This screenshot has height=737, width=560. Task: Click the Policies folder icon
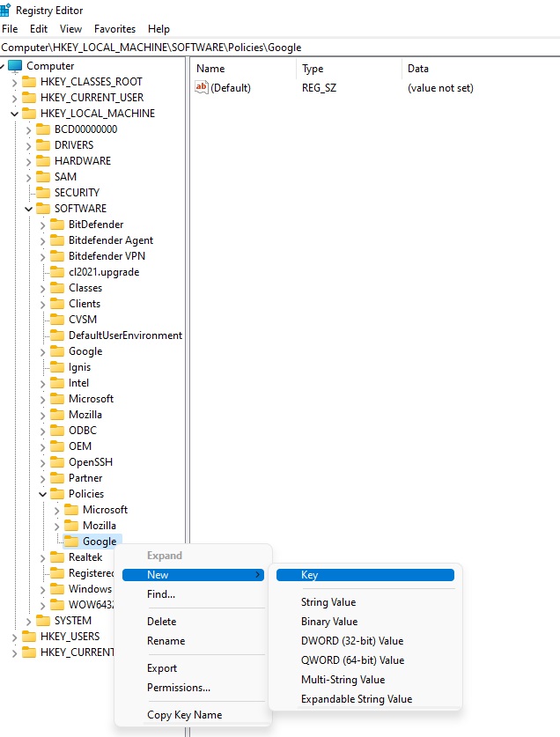[x=57, y=494]
